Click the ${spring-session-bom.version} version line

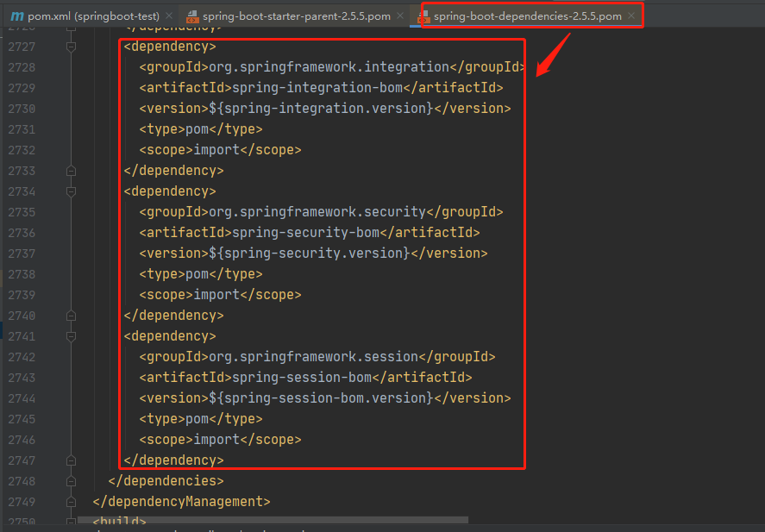coord(325,397)
